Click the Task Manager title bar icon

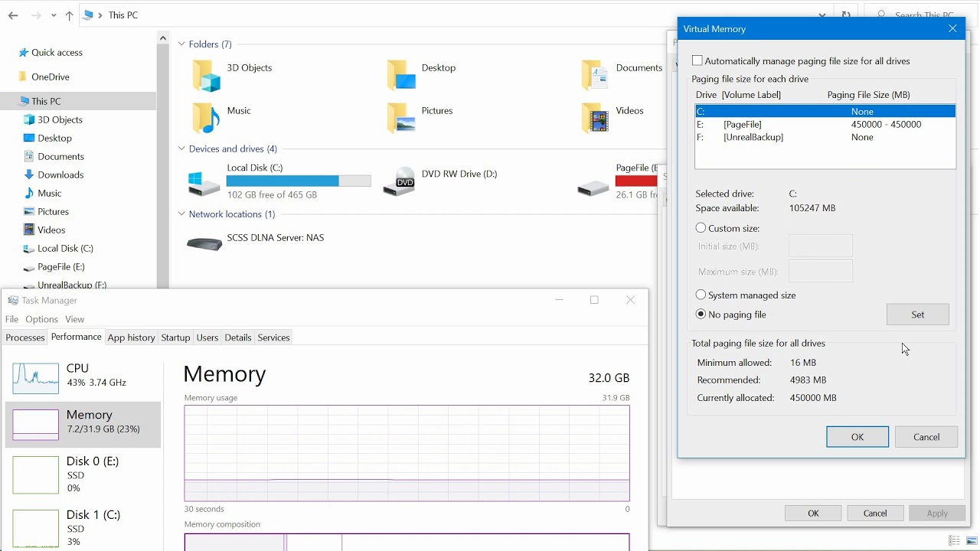(13, 300)
